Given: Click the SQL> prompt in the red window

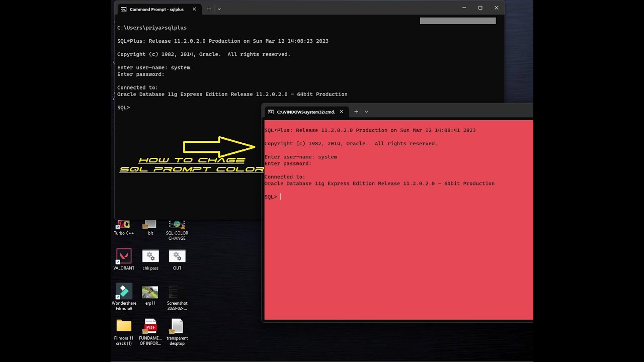Looking at the screenshot, I should pyautogui.click(x=271, y=197).
